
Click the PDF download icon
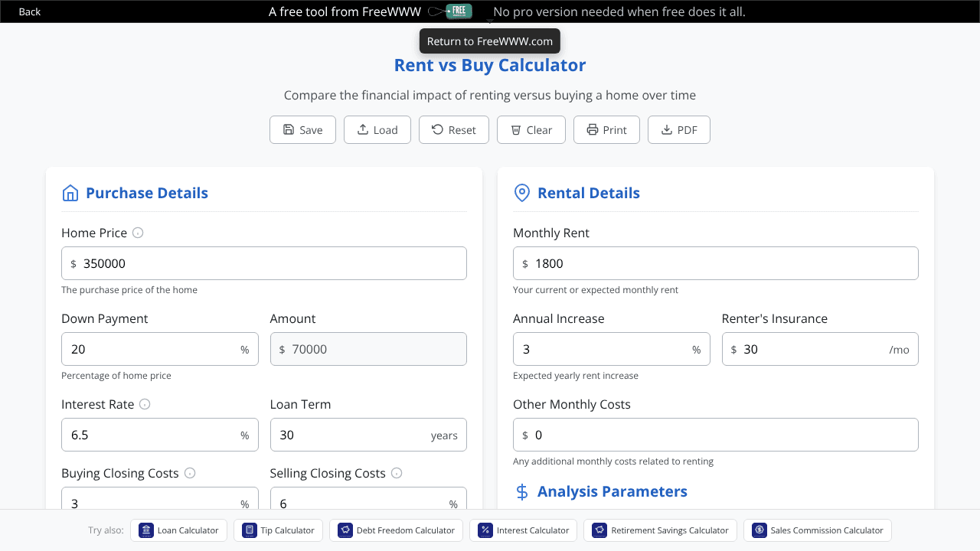[666, 129]
